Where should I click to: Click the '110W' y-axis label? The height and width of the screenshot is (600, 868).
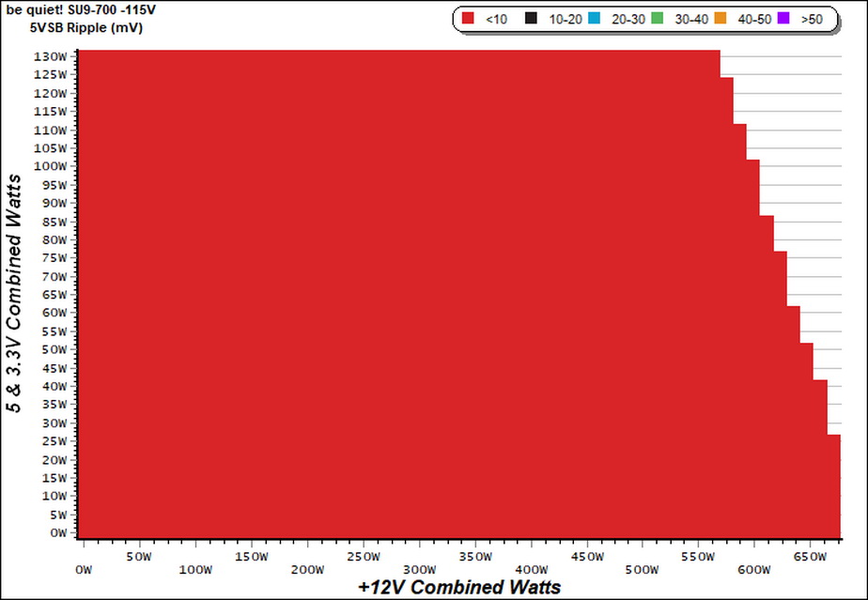(x=51, y=131)
